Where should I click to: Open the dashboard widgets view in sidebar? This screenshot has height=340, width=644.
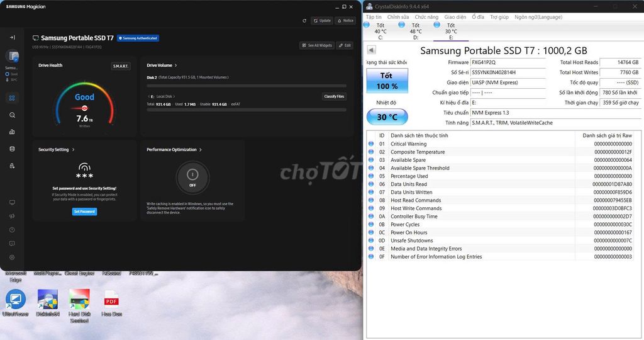12,98
